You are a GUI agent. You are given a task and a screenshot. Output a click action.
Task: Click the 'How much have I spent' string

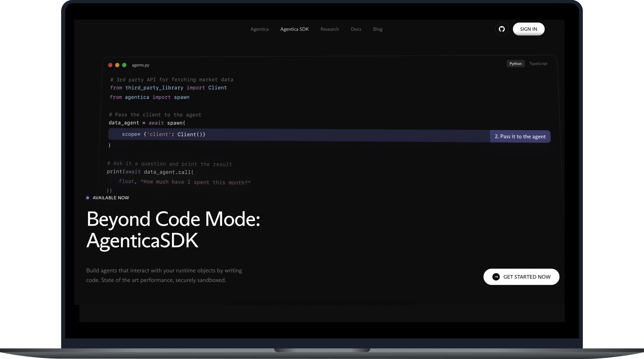[x=196, y=182]
